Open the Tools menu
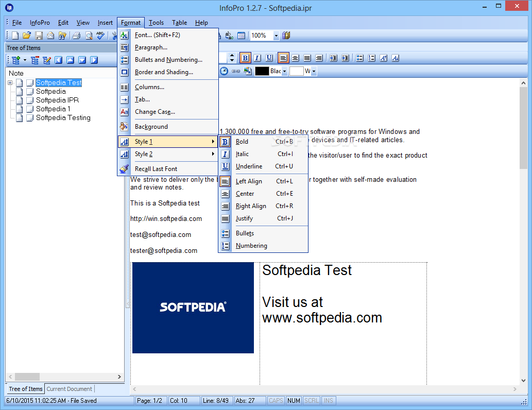Image resolution: width=532 pixels, height=410 pixels. [156, 23]
